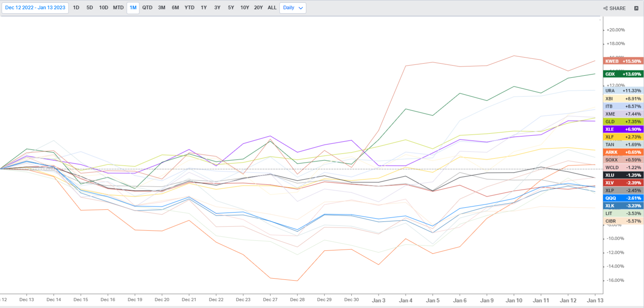Open chart in popout window icon
The height and width of the screenshot is (308, 644).
[636, 8]
